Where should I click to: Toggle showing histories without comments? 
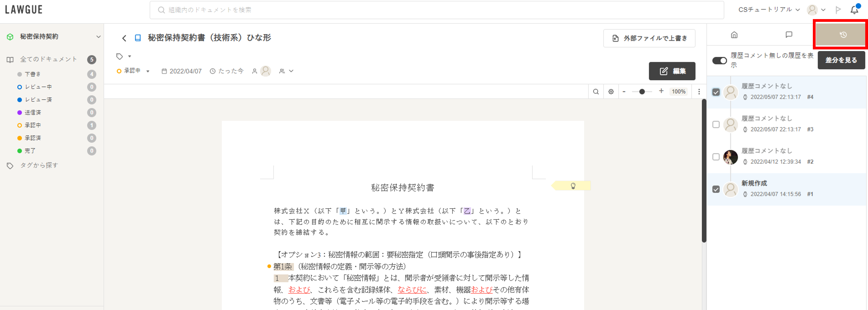pos(719,61)
